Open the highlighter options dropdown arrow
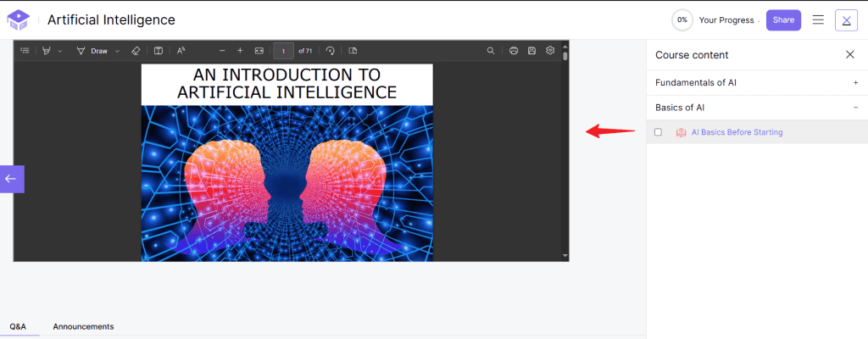The width and height of the screenshot is (868, 339). tap(60, 51)
